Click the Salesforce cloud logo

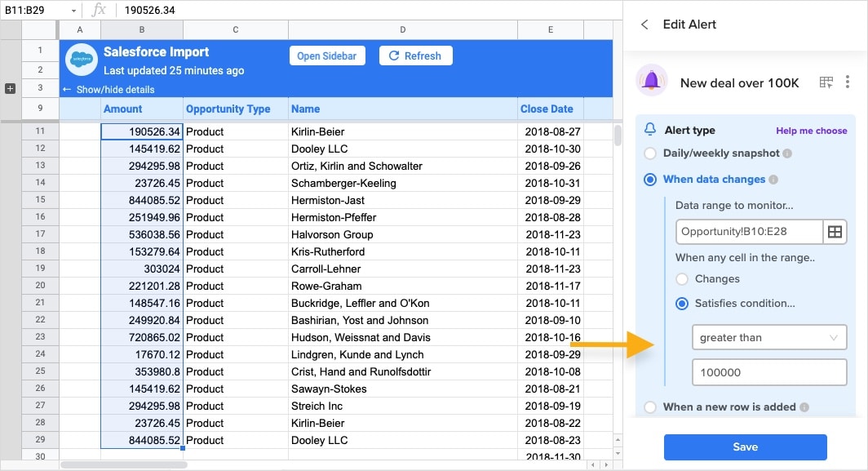point(81,60)
